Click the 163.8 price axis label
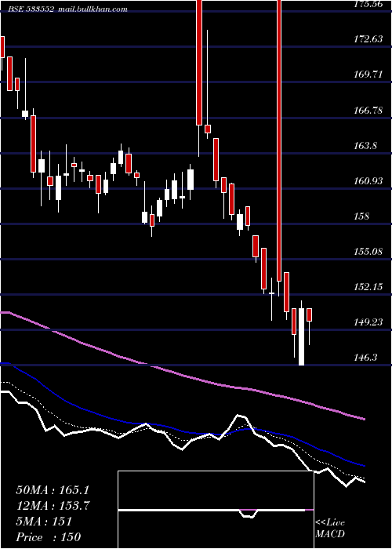This screenshot has height=549, width=392. pyautogui.click(x=365, y=145)
